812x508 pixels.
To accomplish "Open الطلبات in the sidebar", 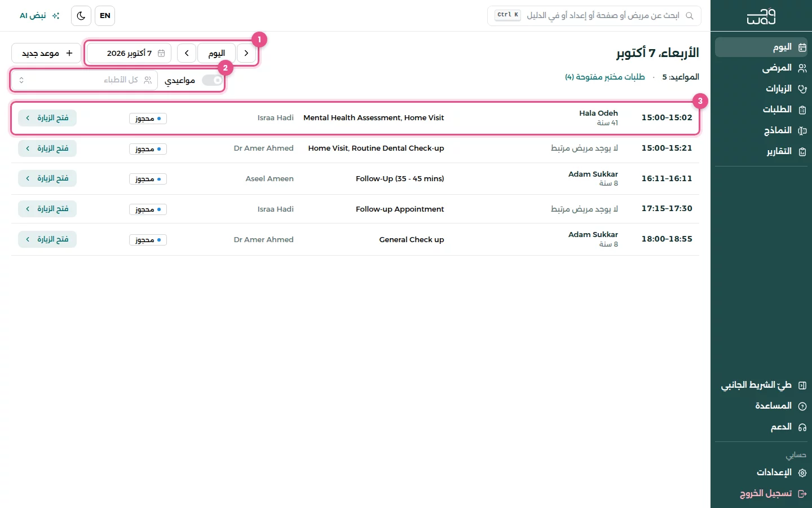I will pos(761,110).
